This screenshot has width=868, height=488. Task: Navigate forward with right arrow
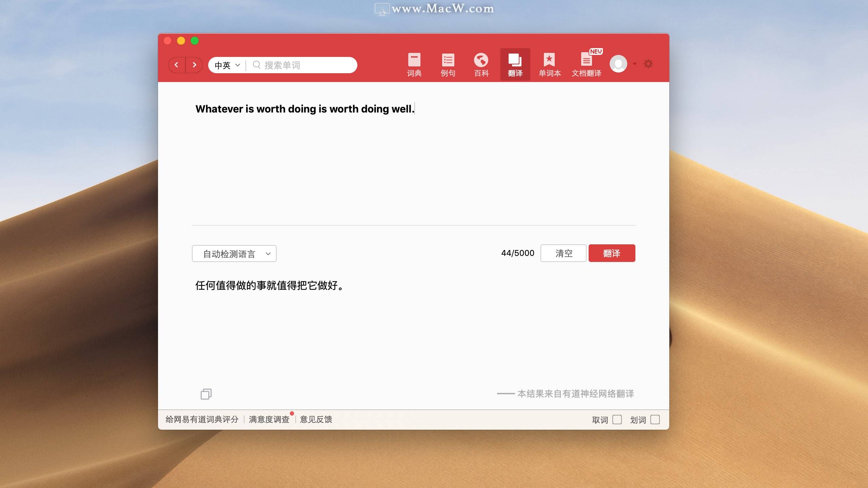click(x=194, y=65)
